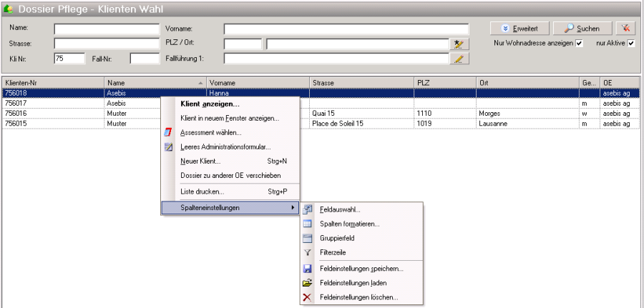
Task: Click the OE column header
Action: pyautogui.click(x=620, y=83)
